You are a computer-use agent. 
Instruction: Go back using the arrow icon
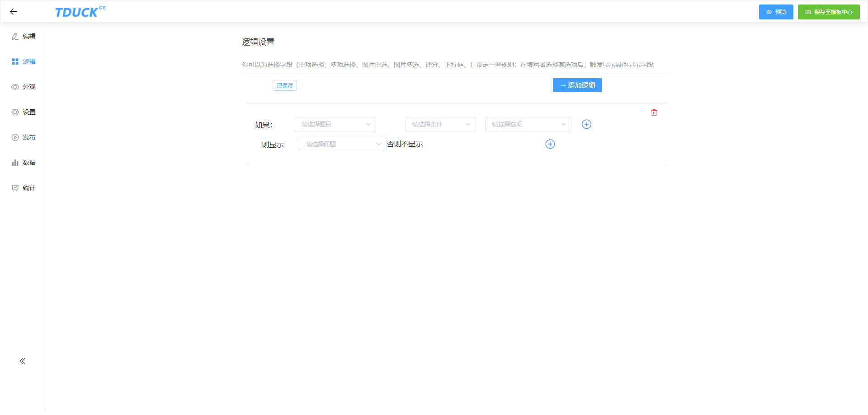tap(14, 12)
